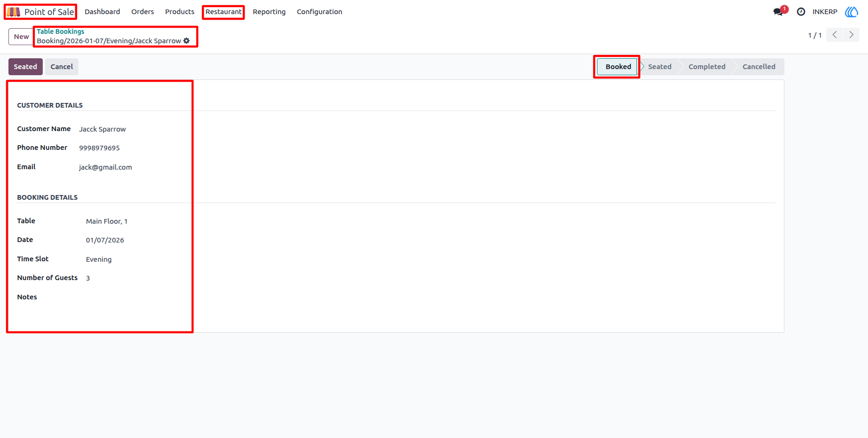The image size is (868, 438).
Task: Open the Dashboard menu
Action: click(x=102, y=12)
